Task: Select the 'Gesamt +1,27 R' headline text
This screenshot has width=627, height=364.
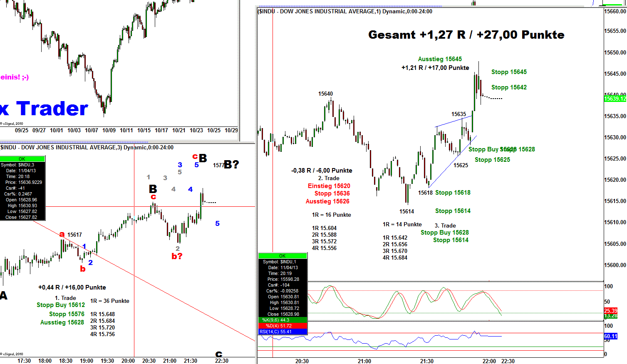Action: (x=466, y=35)
